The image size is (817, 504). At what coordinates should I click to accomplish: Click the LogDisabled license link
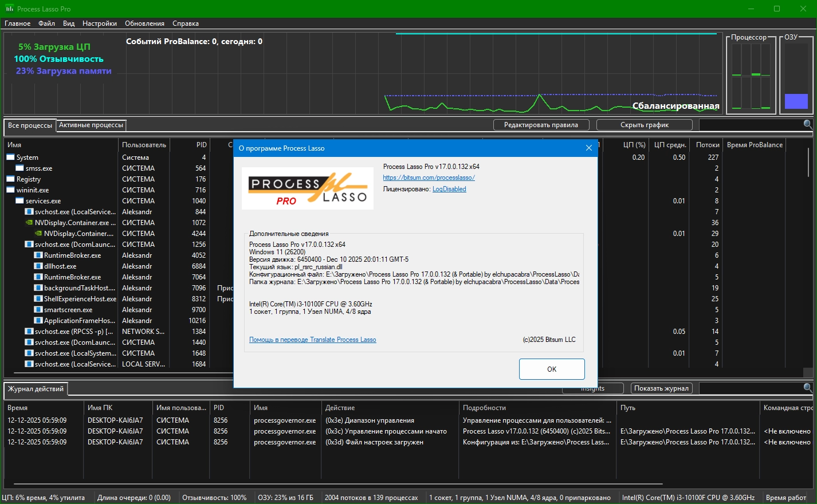click(x=449, y=189)
